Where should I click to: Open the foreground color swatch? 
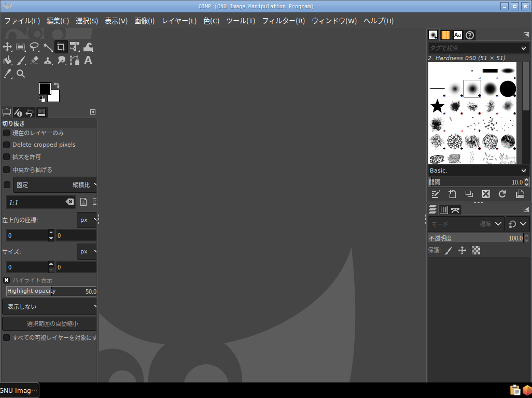point(45,89)
